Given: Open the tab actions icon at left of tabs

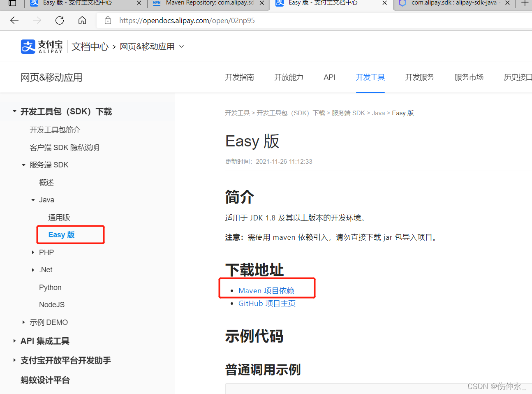Looking at the screenshot, I should (x=13, y=3).
